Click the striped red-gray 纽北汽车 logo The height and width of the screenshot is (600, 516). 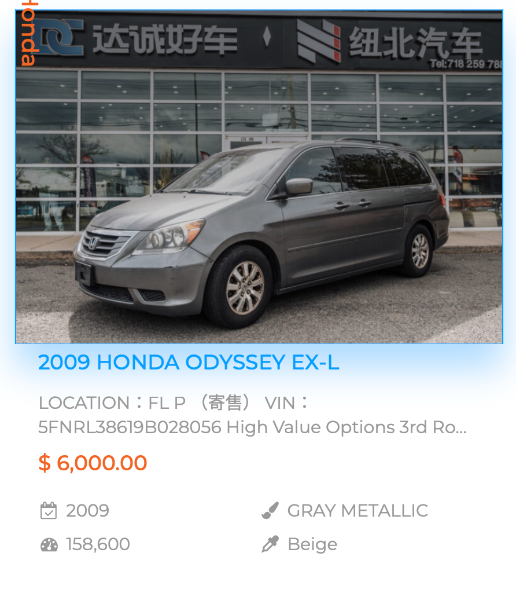[319, 41]
